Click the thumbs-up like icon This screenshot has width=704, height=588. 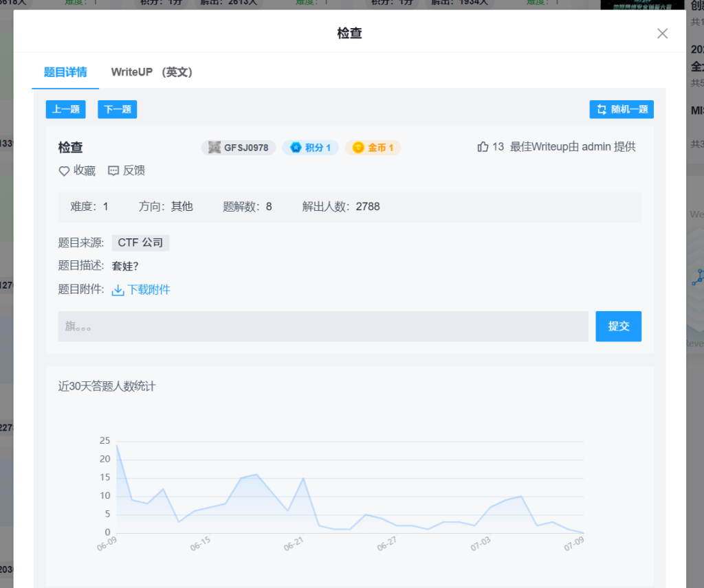point(483,147)
